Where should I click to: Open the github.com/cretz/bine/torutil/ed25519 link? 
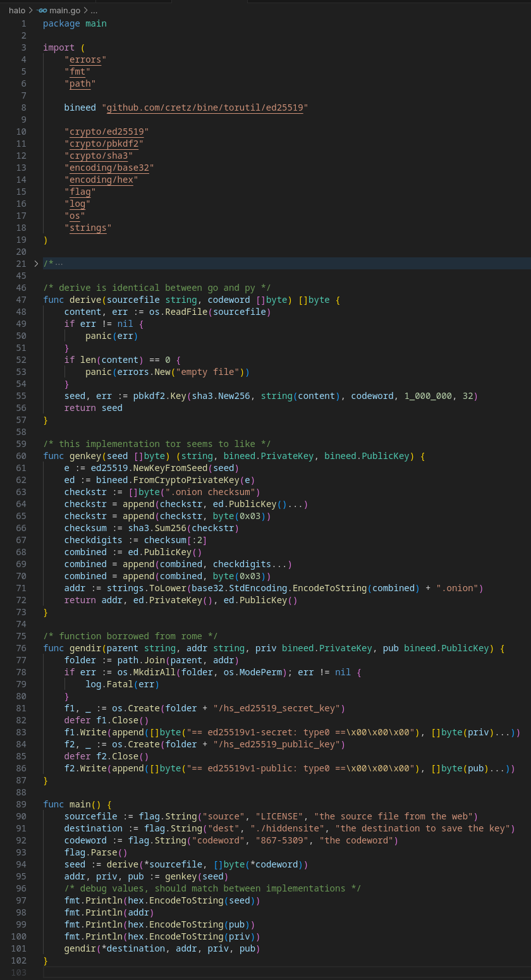[x=205, y=107]
